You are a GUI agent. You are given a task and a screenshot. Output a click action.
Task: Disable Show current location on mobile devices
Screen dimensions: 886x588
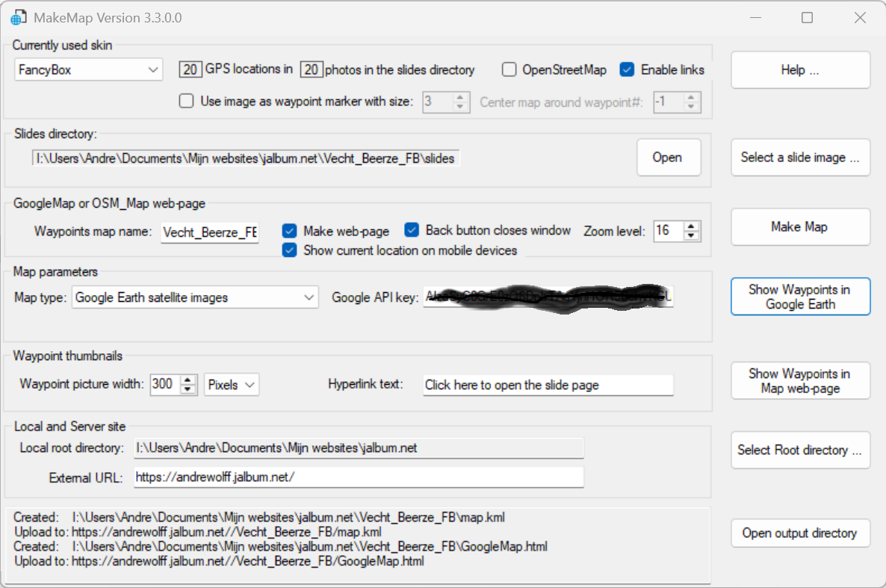click(290, 250)
